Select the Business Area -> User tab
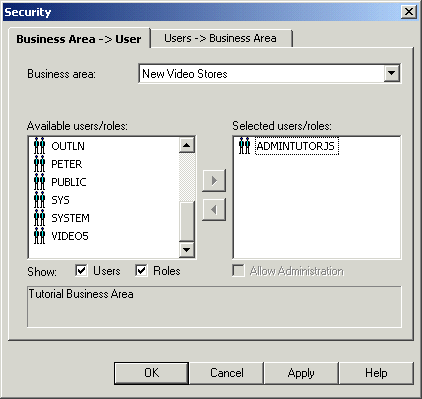 click(79, 39)
